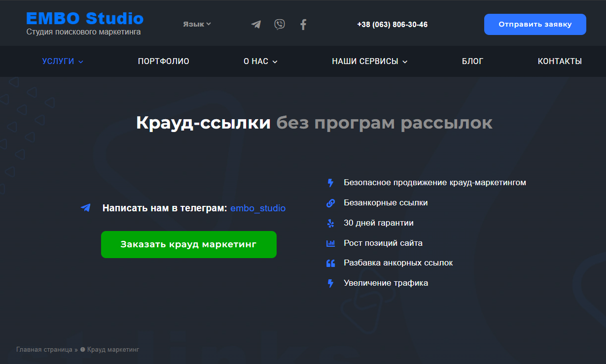
Task: Click the lightning icon next to 'Увеличение трафика'
Action: (x=330, y=283)
